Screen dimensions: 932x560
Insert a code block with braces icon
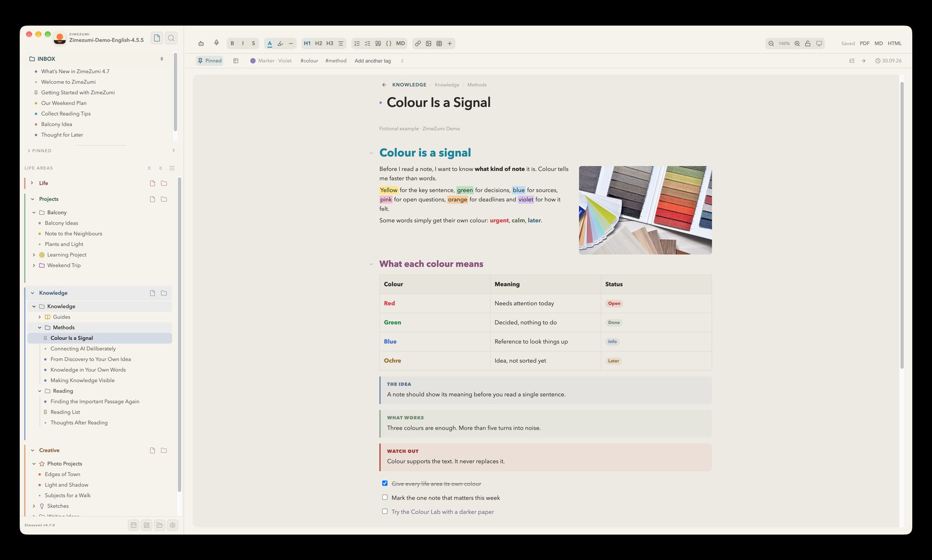389,43
